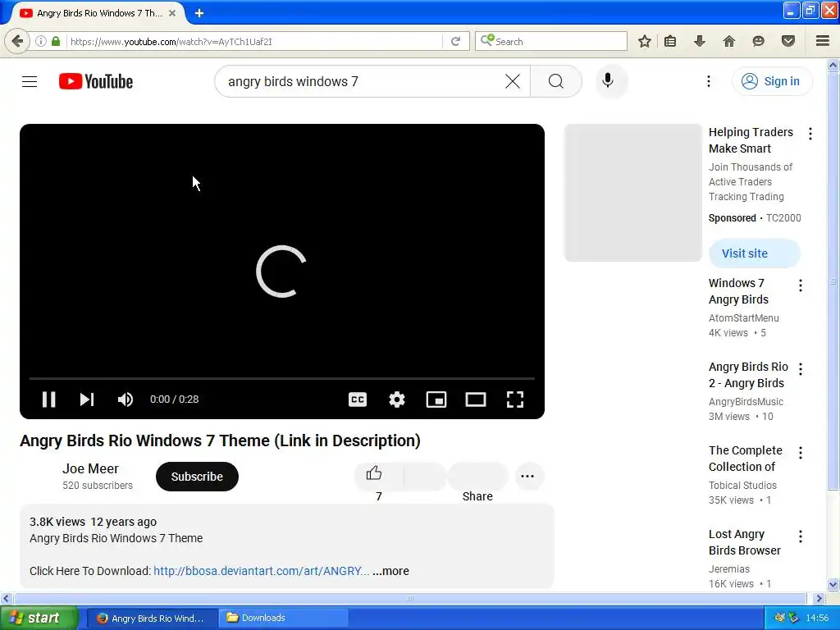Viewport: 840px width, 630px height.
Task: Reload the page with the refresh button
Action: coord(456,41)
